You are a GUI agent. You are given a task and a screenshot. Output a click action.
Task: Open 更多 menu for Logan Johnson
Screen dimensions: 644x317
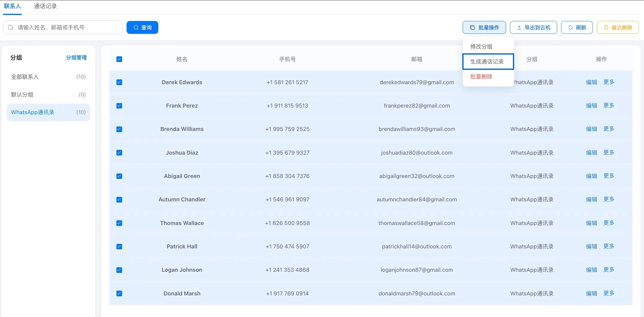click(609, 270)
